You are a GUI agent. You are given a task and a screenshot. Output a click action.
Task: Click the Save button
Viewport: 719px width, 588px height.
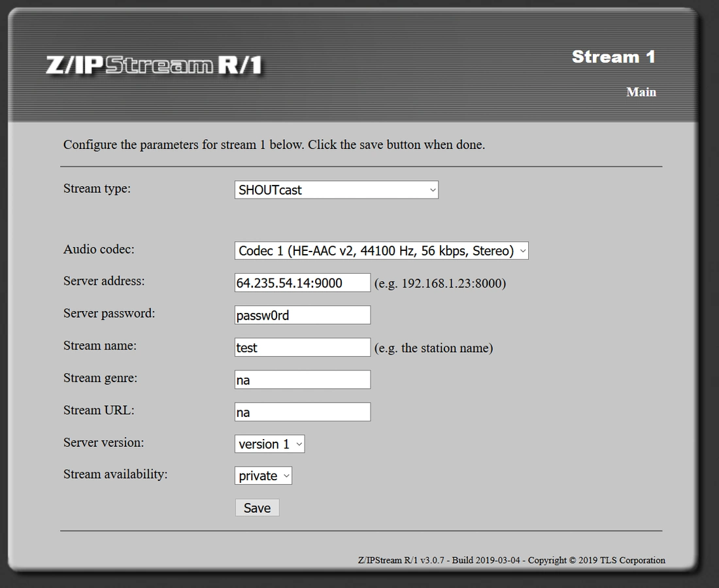tap(258, 508)
